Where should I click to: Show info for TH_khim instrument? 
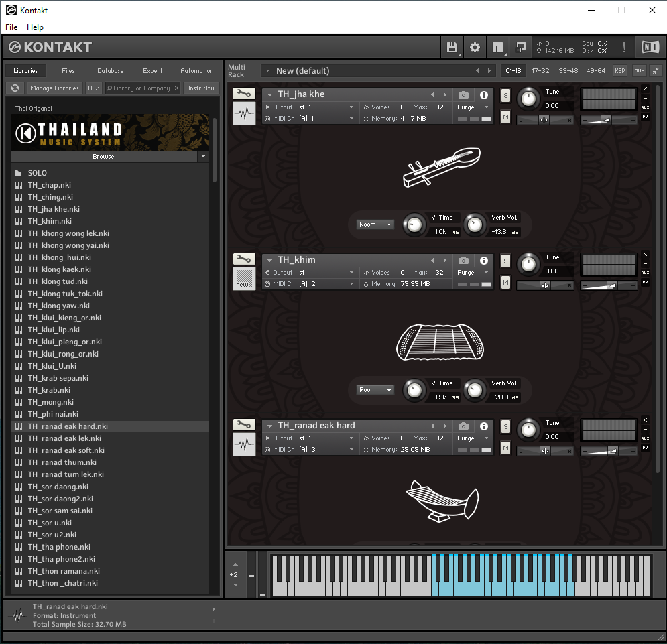point(484,260)
